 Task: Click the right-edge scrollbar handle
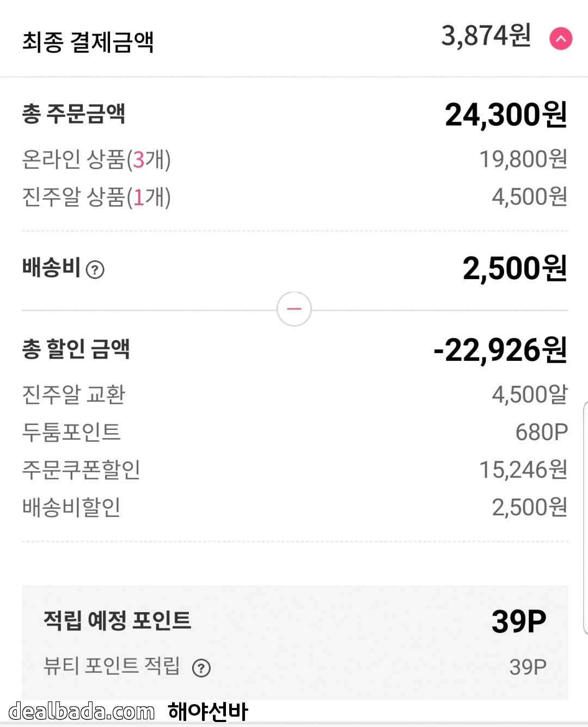pos(585,517)
